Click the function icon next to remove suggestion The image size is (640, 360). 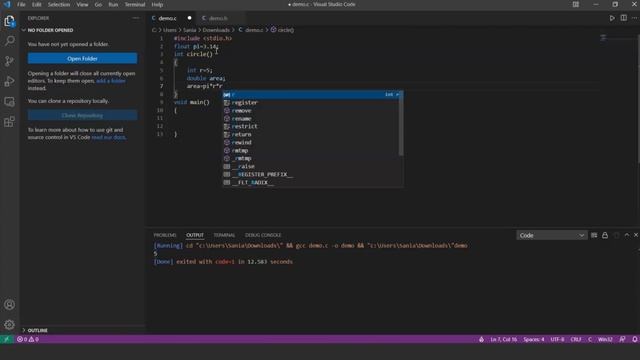click(227, 111)
